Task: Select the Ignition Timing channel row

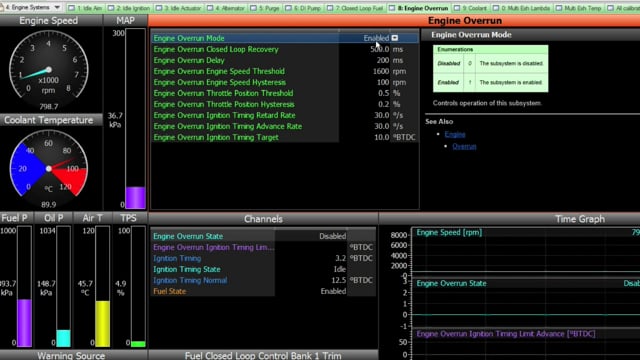Action: click(263, 258)
